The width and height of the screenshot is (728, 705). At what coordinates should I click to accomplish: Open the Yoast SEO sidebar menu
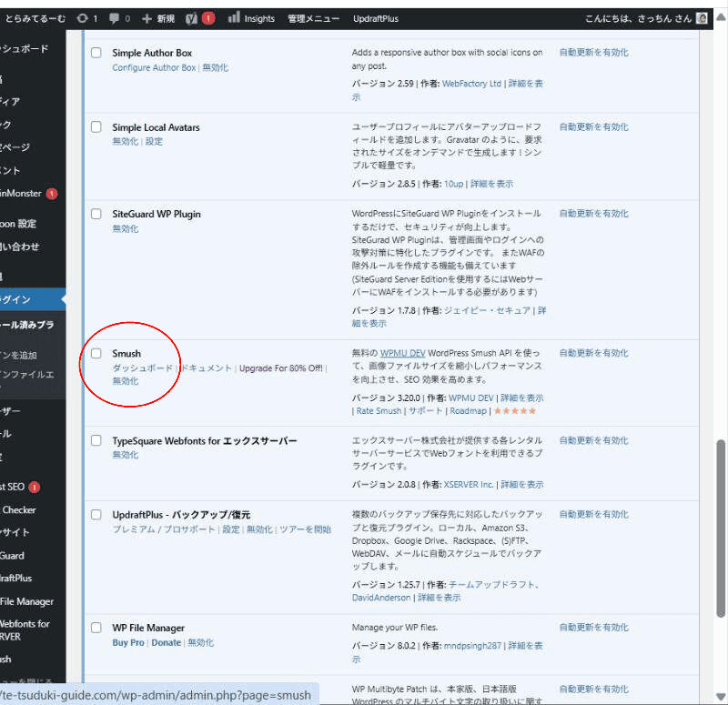pyautogui.click(x=19, y=487)
